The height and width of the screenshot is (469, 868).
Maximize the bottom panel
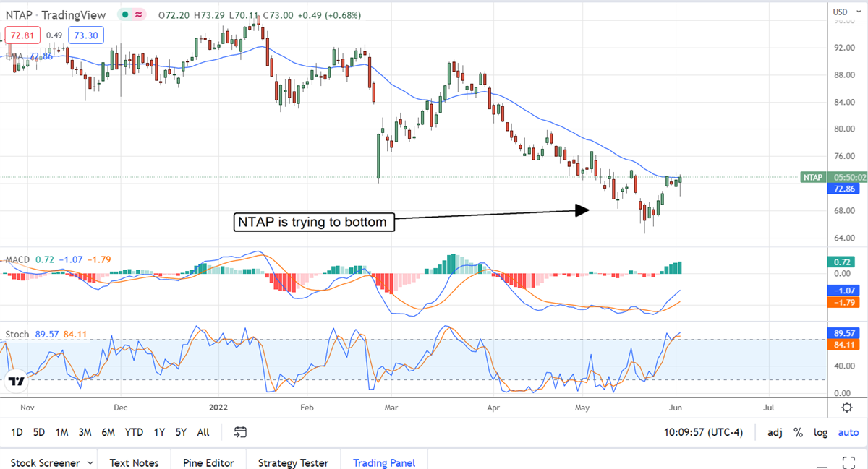coord(849,462)
